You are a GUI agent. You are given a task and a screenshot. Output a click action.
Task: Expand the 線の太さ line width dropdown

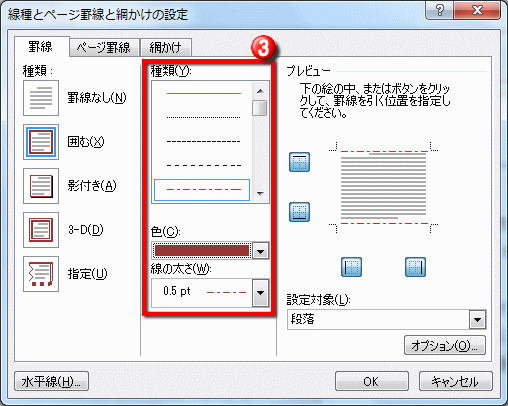pyautogui.click(x=261, y=293)
